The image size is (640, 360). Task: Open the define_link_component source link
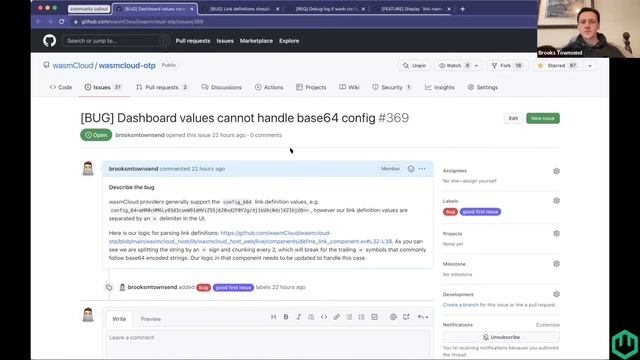tap(250, 237)
